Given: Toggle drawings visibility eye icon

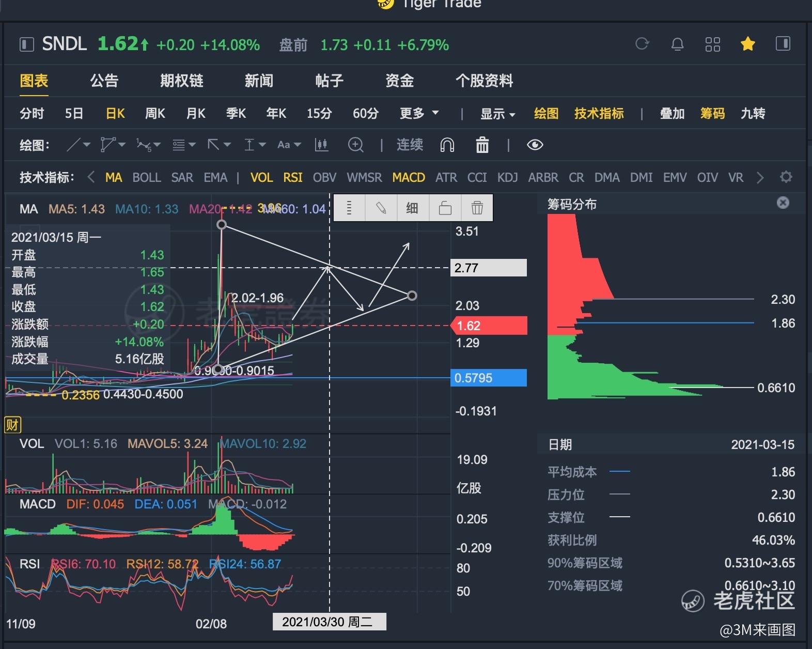Looking at the screenshot, I should [x=535, y=145].
